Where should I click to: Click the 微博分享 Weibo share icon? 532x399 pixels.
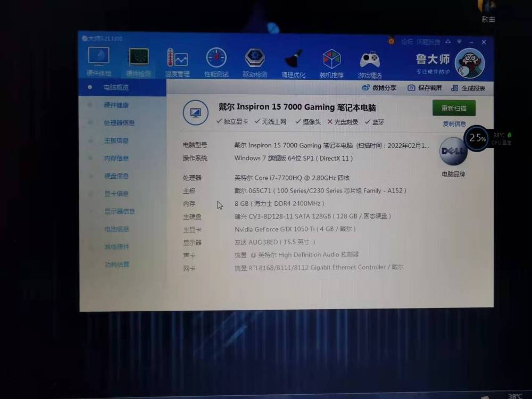point(365,88)
